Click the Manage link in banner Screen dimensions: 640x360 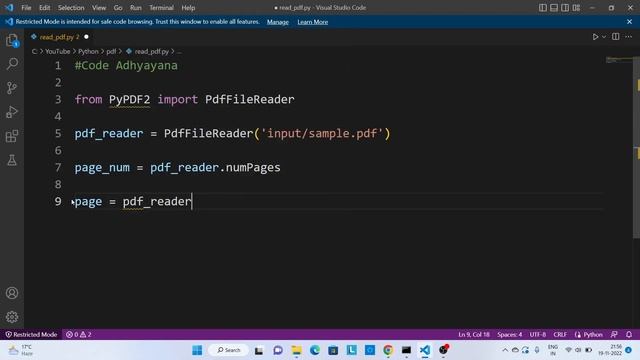pos(278,22)
